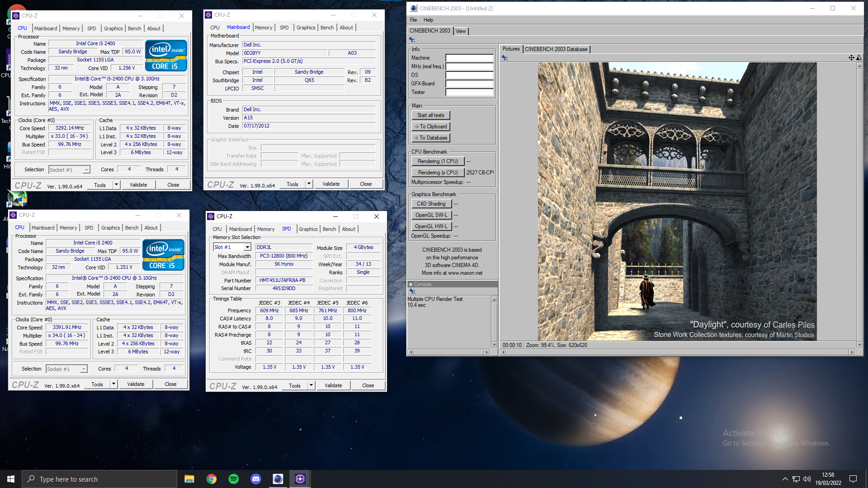Click the render view vertical scrollbar down arrow
Screen dimensions: 868x488
click(859, 344)
